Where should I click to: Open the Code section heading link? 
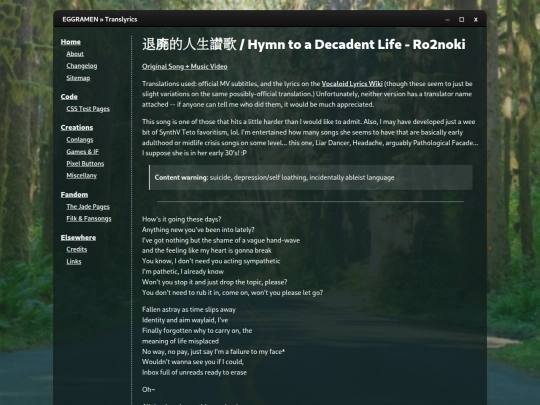[69, 97]
